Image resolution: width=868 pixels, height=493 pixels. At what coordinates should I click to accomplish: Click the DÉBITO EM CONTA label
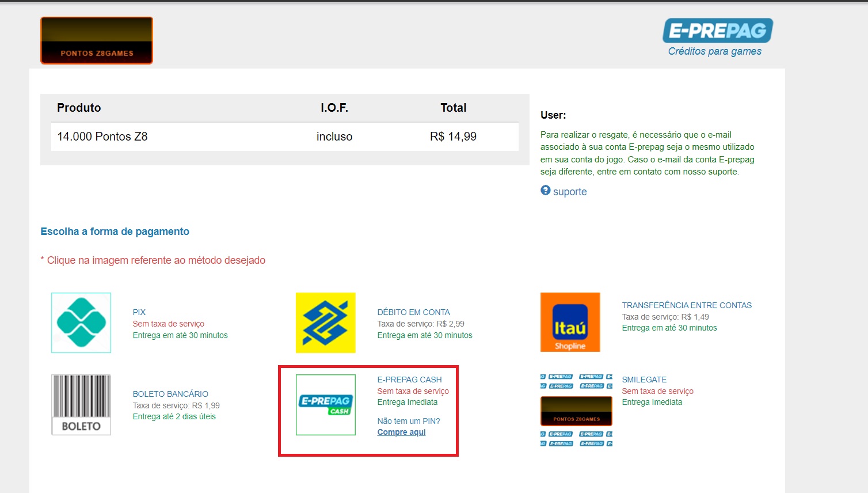click(414, 312)
